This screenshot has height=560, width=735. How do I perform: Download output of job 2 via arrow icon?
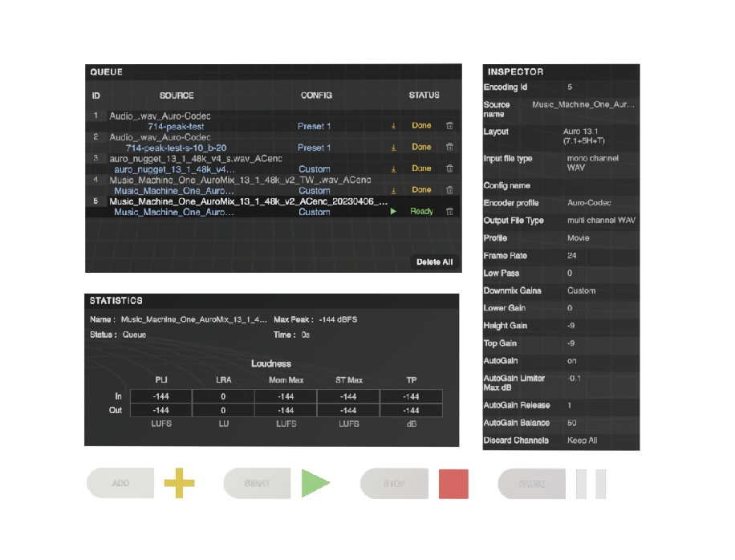click(x=393, y=148)
